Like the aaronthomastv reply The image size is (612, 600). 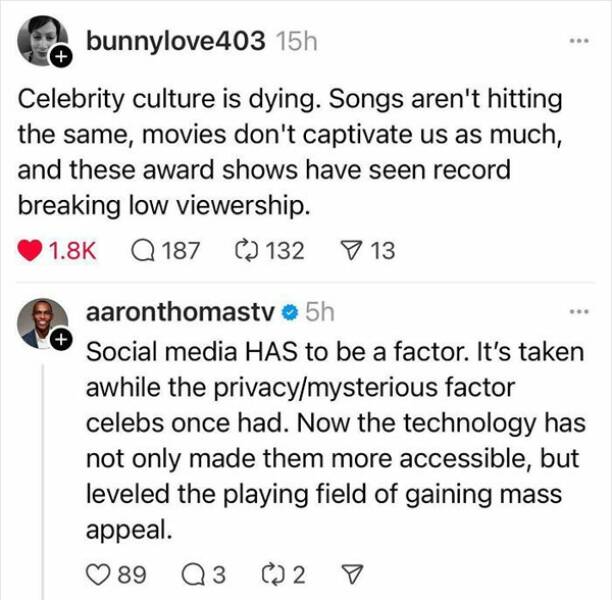(99, 573)
